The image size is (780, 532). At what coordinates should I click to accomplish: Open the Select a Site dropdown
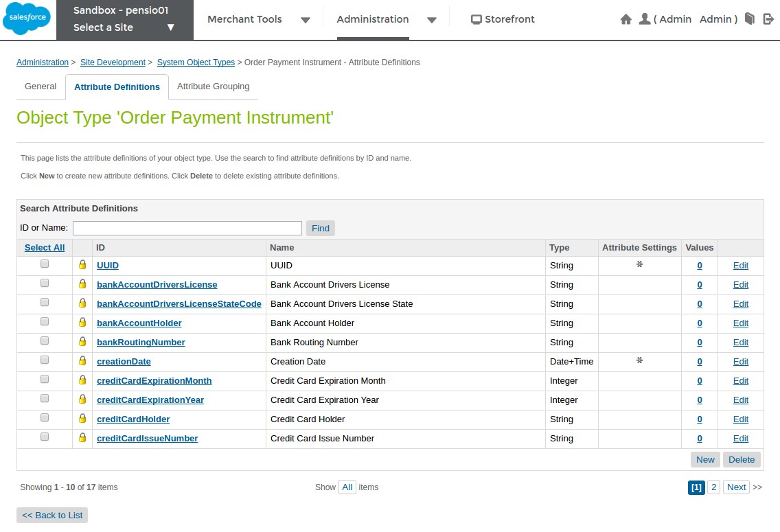click(124, 27)
